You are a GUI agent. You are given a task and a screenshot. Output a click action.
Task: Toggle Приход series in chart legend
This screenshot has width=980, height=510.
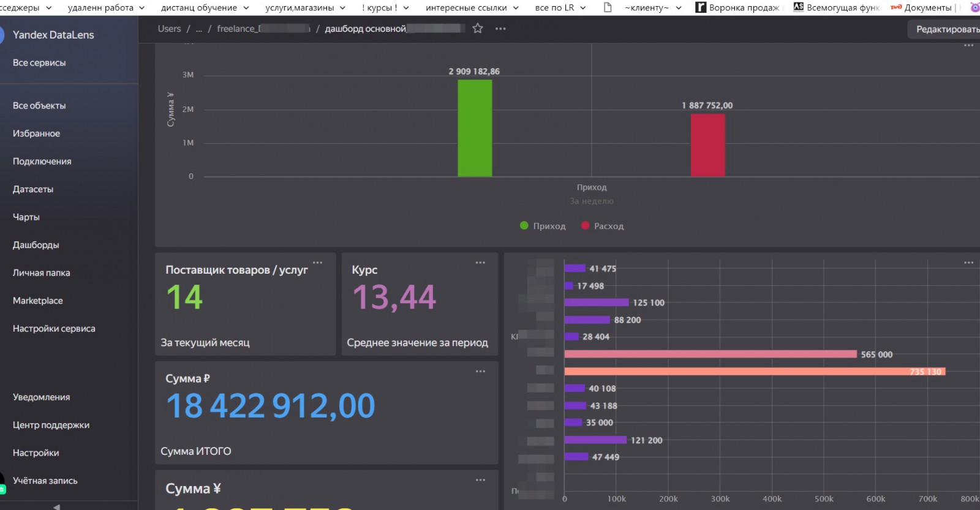click(543, 226)
